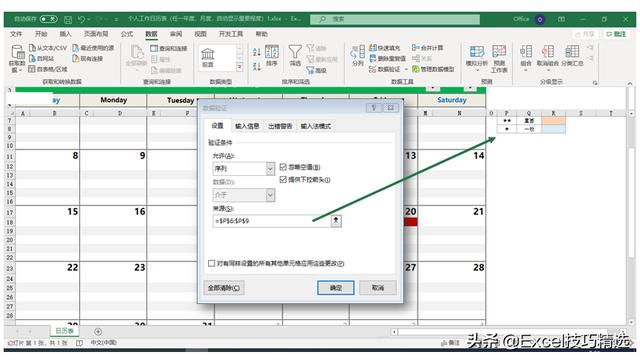Expand the data types gallery arrow
Image resolution: width=640 pixels, height=360 pixels.
click(240, 67)
